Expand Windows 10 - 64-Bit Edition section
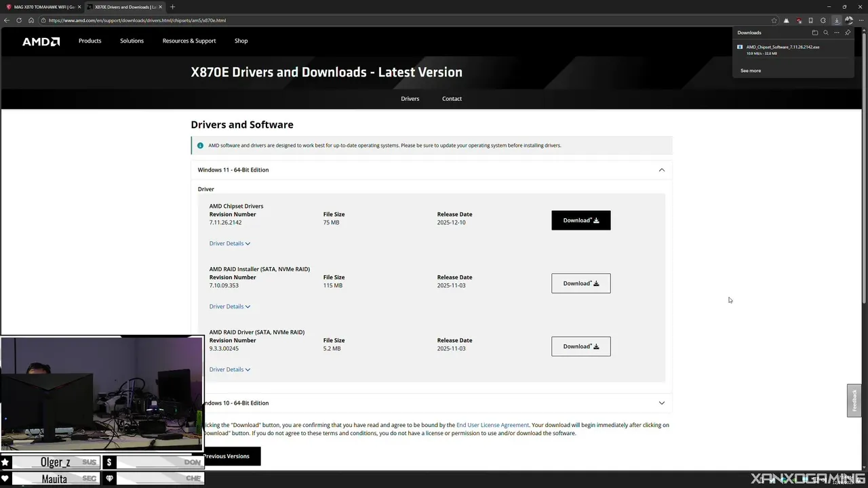The width and height of the screenshot is (868, 488). click(x=431, y=403)
